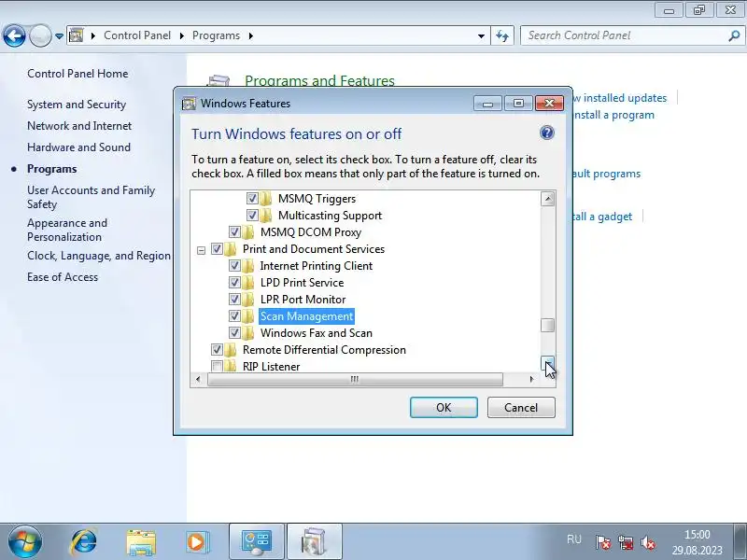
Task: Open address bar history dropdown
Action: (481, 36)
